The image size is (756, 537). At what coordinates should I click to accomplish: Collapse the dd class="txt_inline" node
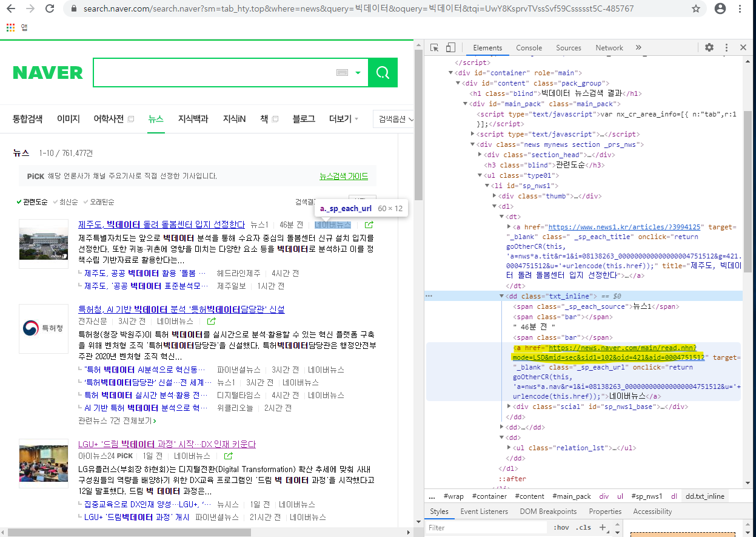coord(502,296)
